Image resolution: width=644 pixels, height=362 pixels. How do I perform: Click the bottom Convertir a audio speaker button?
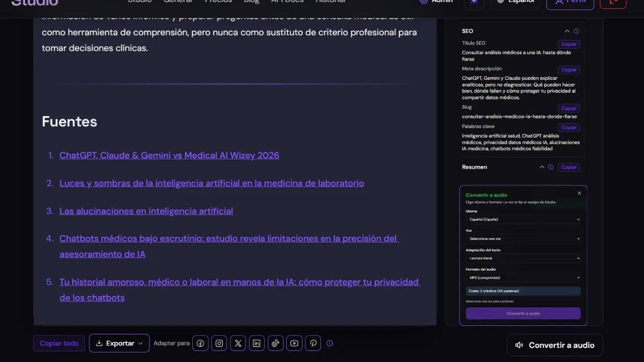pos(555,345)
